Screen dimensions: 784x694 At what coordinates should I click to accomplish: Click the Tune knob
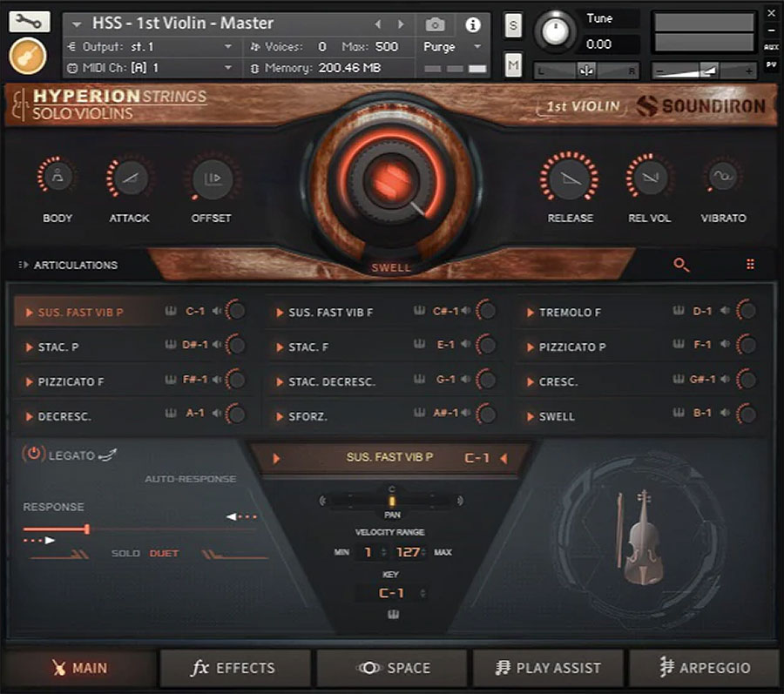tap(555, 31)
